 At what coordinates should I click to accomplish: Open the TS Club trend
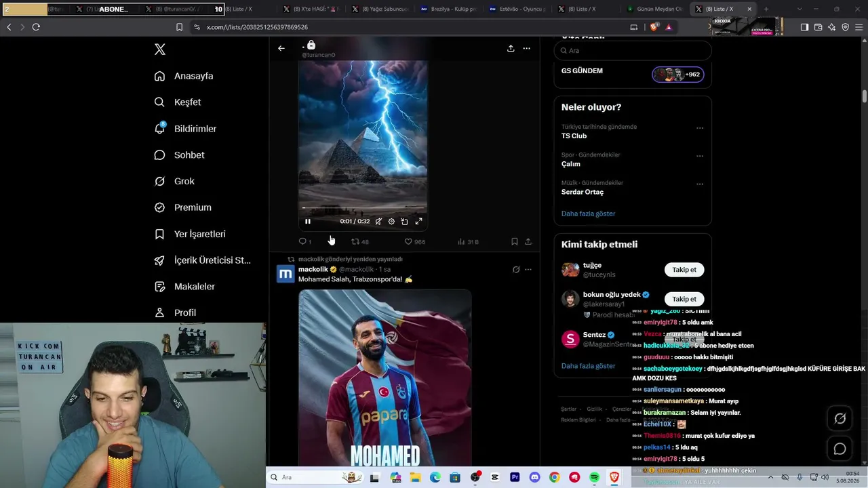coord(574,136)
